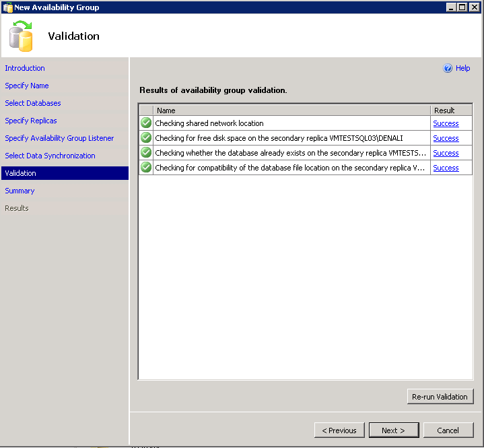Go back with the Previous button

coord(339,430)
